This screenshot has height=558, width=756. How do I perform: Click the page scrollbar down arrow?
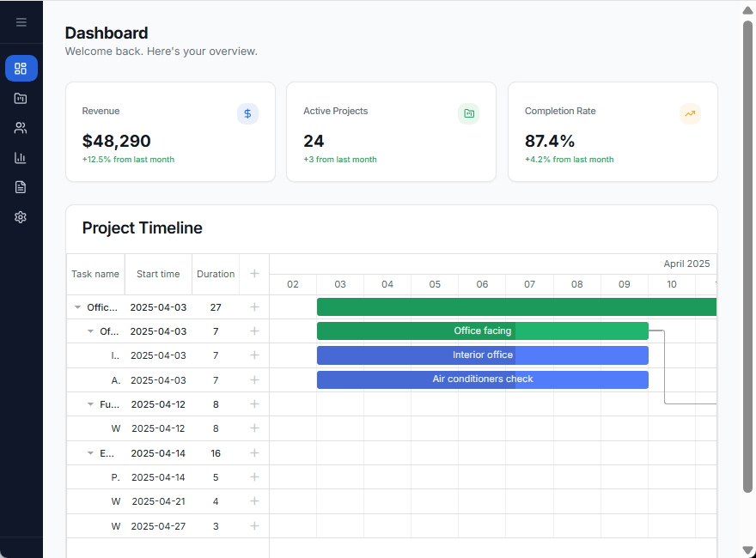[x=747, y=550]
